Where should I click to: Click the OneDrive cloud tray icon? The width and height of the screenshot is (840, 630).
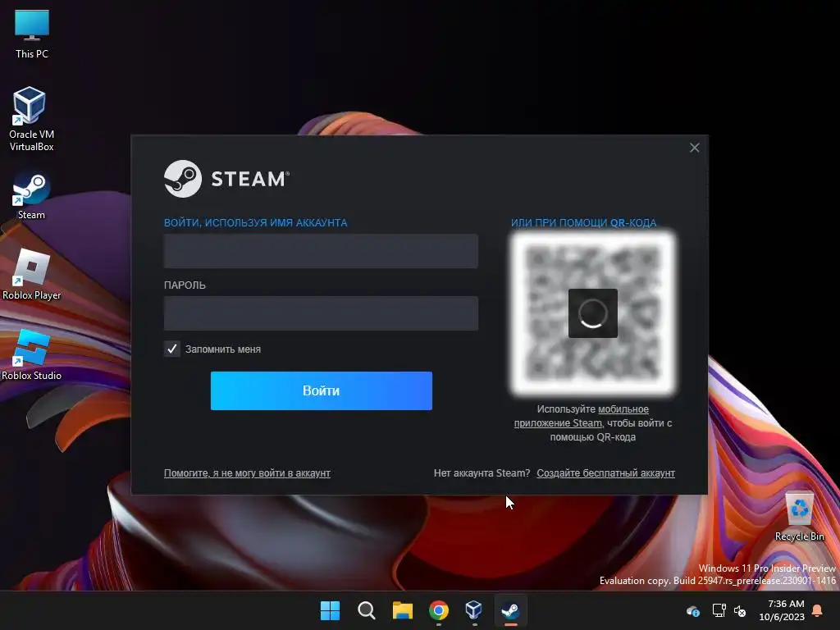click(x=693, y=610)
